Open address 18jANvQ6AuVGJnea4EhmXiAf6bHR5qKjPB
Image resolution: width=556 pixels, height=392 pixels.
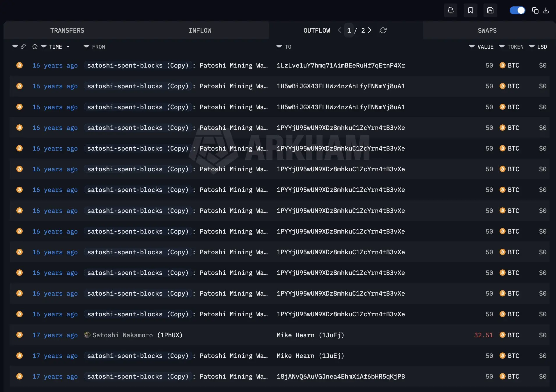[341, 376]
